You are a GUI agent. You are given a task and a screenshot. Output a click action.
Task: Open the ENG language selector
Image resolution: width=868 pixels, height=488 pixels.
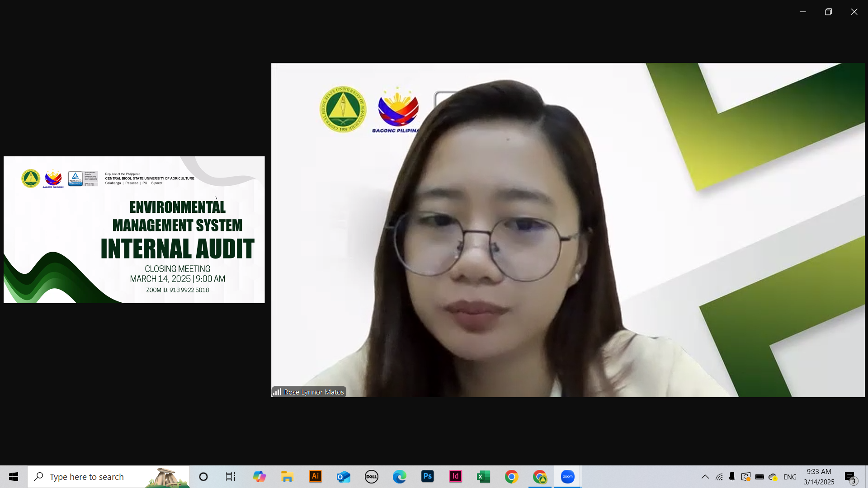pos(790,477)
